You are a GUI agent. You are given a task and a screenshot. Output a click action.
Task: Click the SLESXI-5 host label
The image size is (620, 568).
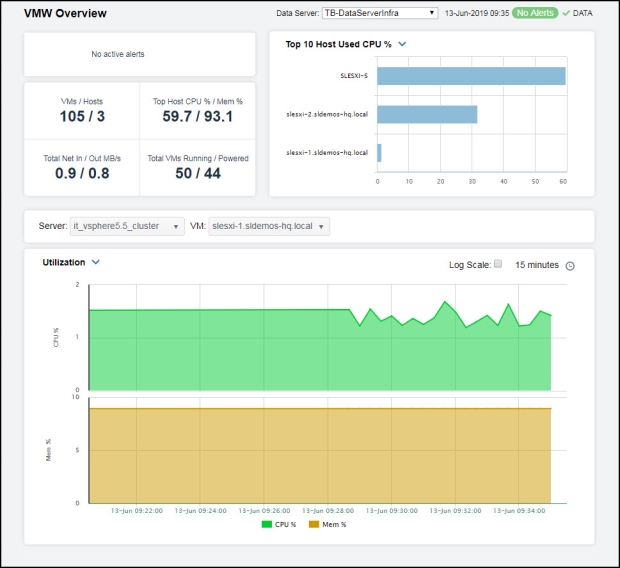click(354, 76)
